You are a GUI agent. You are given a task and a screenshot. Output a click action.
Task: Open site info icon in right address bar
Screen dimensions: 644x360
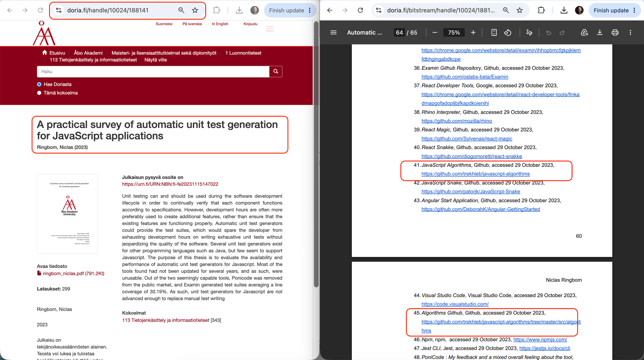379,10
